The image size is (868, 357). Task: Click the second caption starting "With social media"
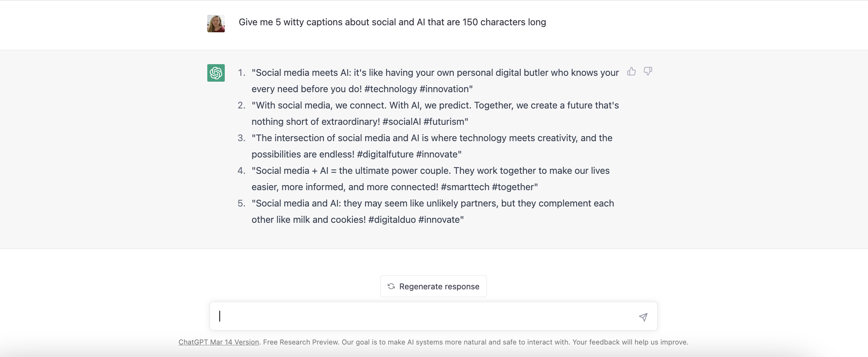tap(435, 105)
